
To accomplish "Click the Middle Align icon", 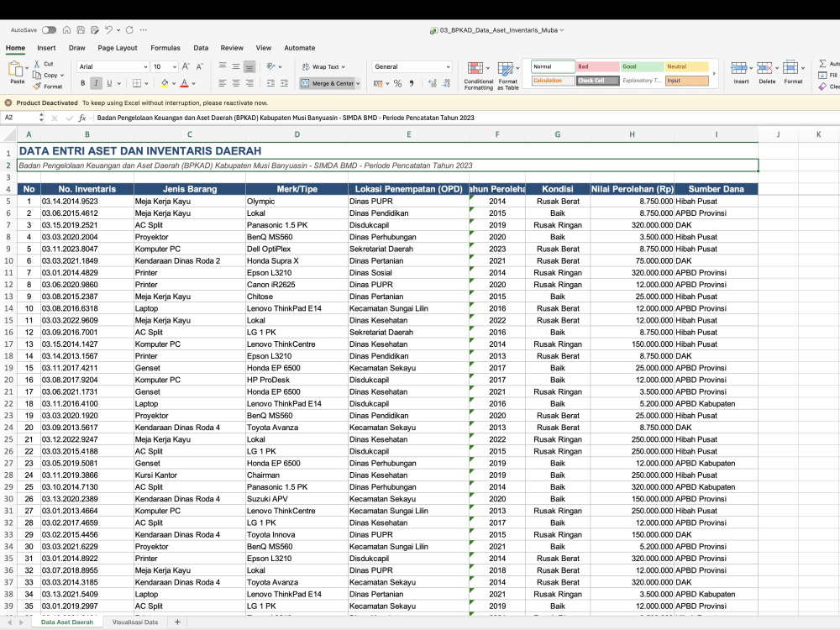I will (x=236, y=66).
